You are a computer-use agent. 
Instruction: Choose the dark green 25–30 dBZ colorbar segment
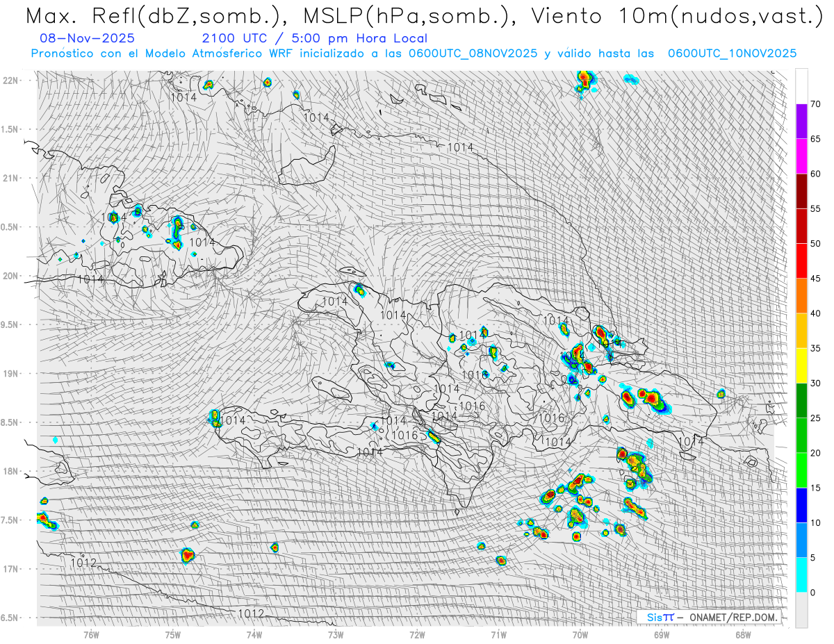pos(801,400)
